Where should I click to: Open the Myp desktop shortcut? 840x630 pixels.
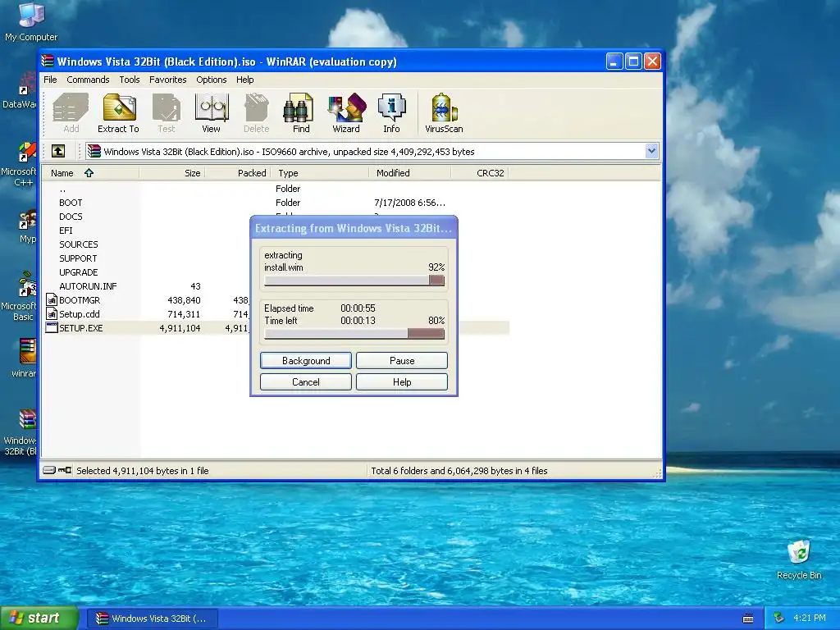(27, 227)
